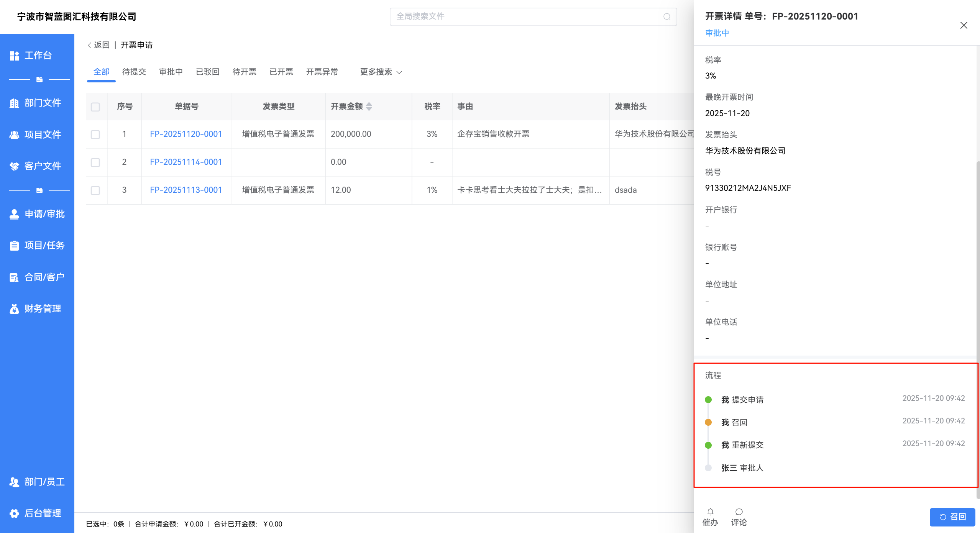
Task: Open 后台管理 gear icon
Action: tap(15, 513)
